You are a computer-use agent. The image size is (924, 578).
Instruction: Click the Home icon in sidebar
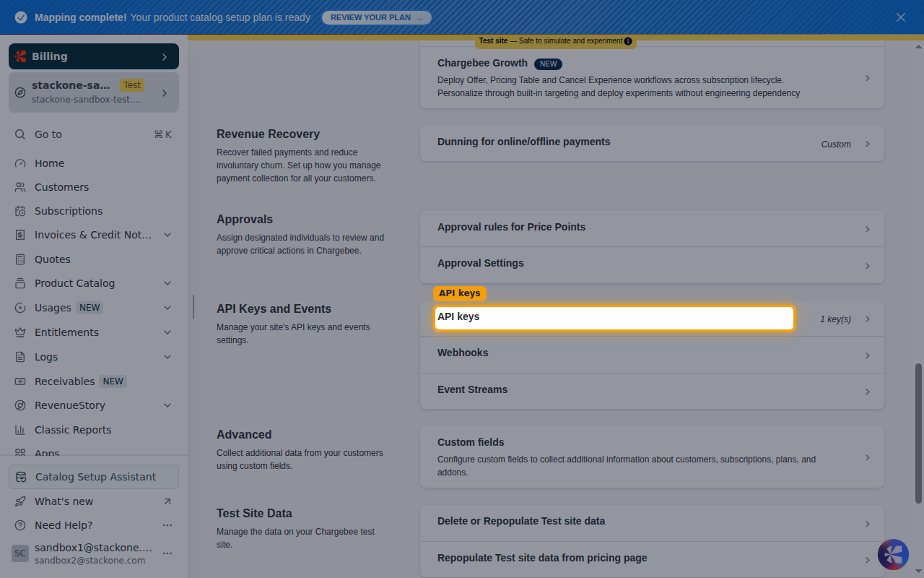pos(20,163)
